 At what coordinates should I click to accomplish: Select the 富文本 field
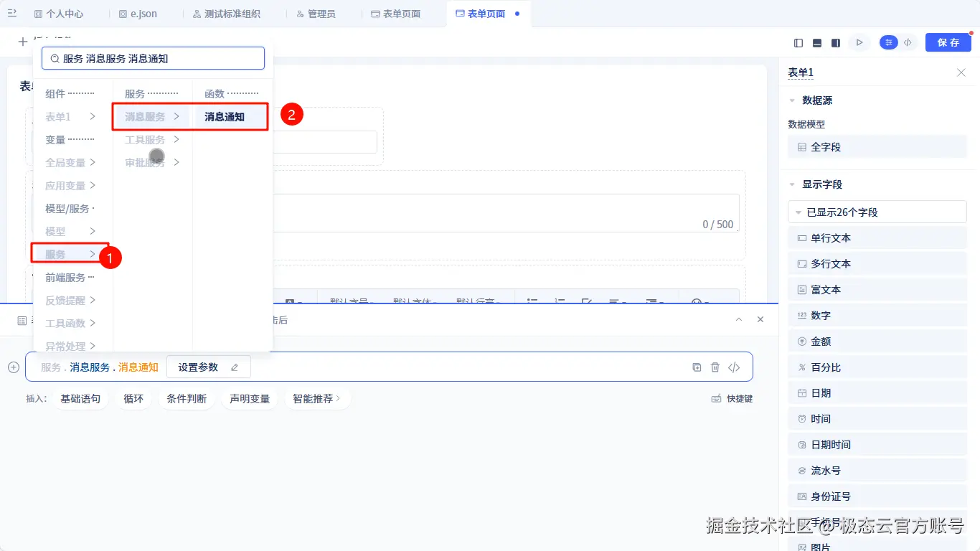877,290
